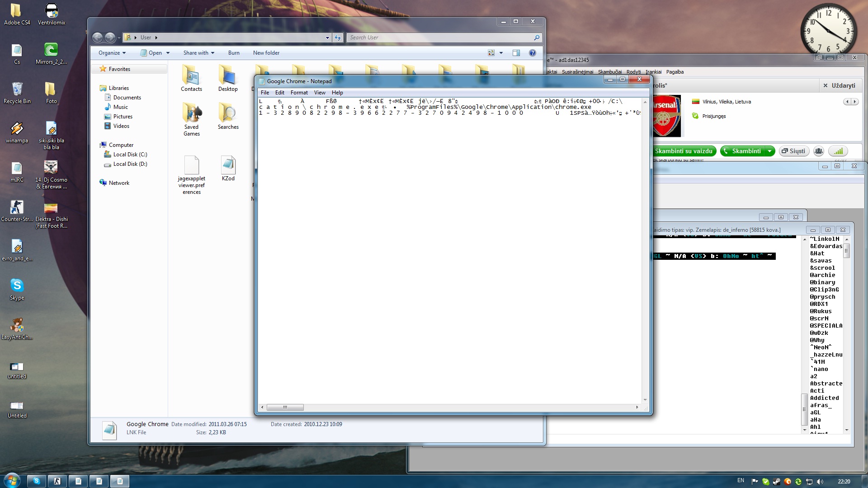Toggle the Explorer preview pane button
868x488 pixels.
[516, 53]
